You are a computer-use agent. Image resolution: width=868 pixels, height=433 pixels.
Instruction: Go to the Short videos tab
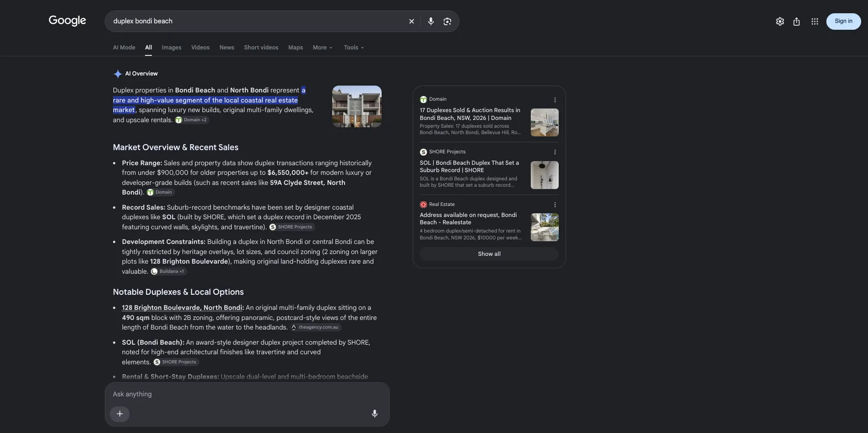coord(261,48)
